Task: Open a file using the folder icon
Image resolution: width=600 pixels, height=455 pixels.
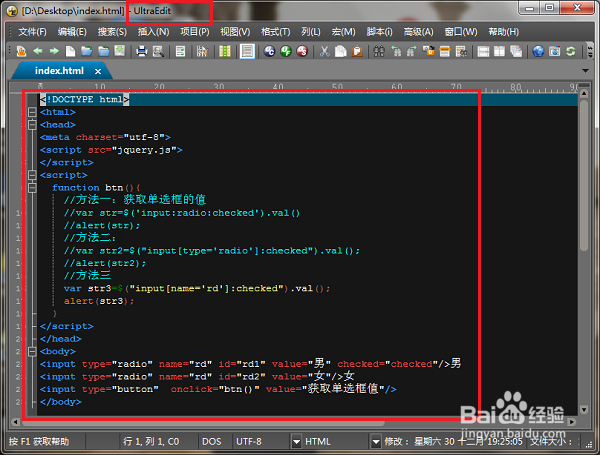Action: [x=87, y=51]
